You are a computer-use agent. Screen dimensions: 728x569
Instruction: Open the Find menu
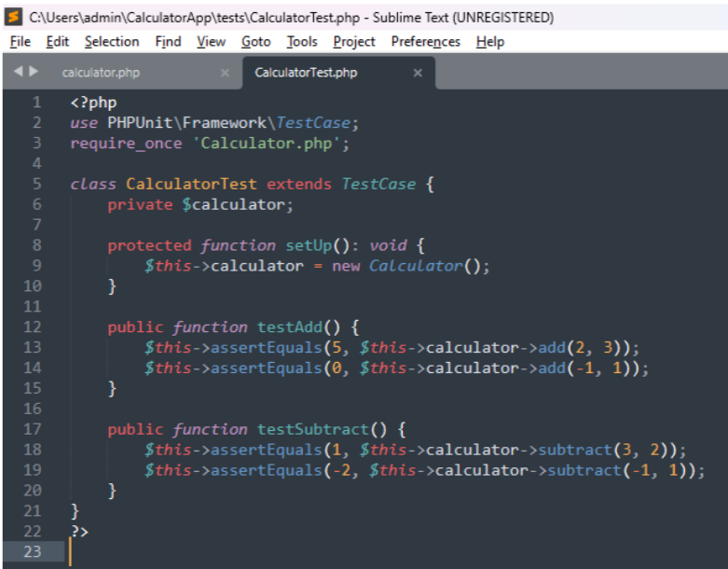pos(168,41)
